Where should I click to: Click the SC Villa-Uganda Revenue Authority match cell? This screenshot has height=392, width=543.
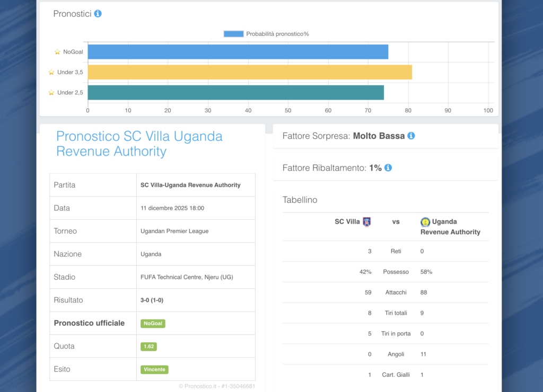(x=190, y=185)
